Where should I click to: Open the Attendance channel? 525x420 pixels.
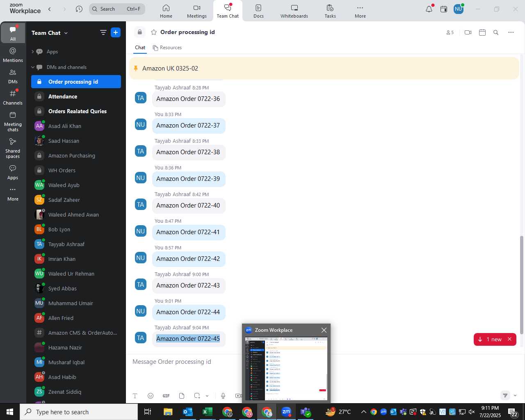pyautogui.click(x=76, y=96)
